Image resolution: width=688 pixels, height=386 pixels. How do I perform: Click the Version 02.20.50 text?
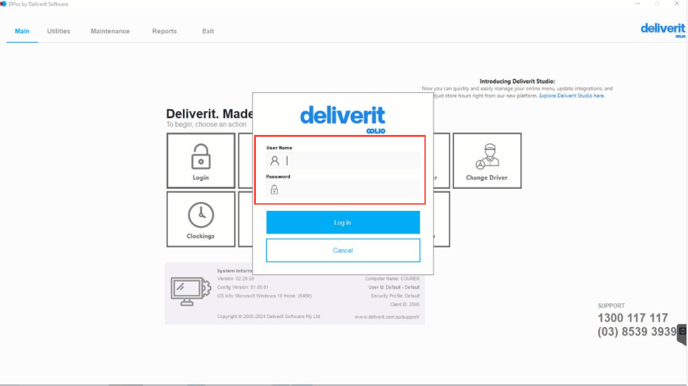pyautogui.click(x=236, y=279)
